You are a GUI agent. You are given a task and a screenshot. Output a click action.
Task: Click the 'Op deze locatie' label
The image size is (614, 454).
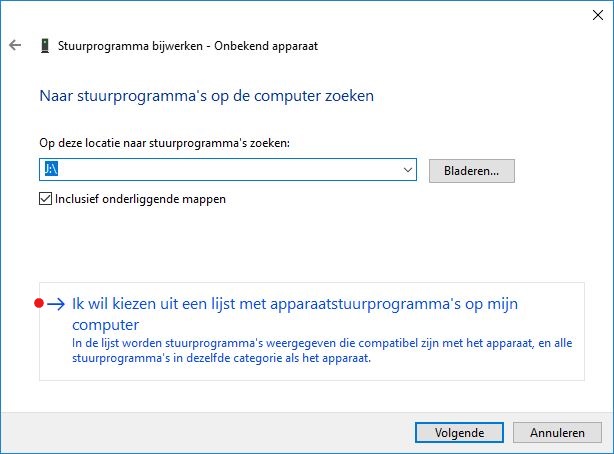[x=164, y=144]
